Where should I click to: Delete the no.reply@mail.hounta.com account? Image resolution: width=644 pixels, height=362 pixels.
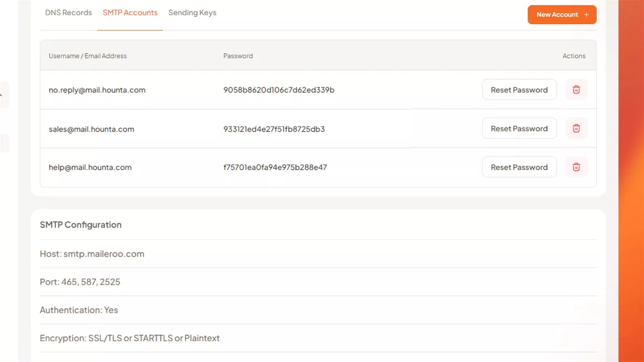[576, 89]
